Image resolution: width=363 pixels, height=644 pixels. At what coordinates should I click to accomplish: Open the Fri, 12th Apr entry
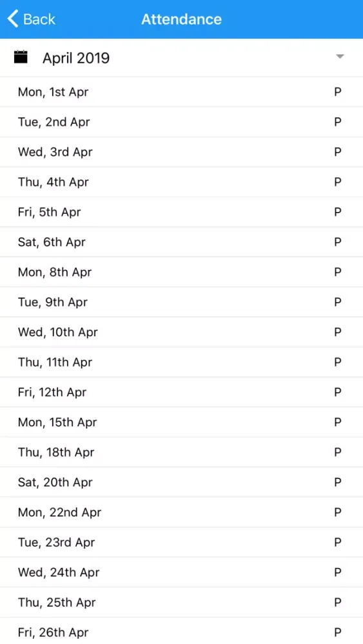pyautogui.click(x=181, y=392)
